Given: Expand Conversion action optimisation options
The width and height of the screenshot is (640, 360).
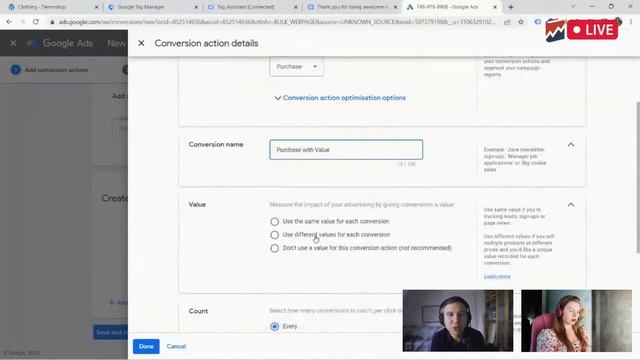Looking at the screenshot, I should tap(340, 98).
